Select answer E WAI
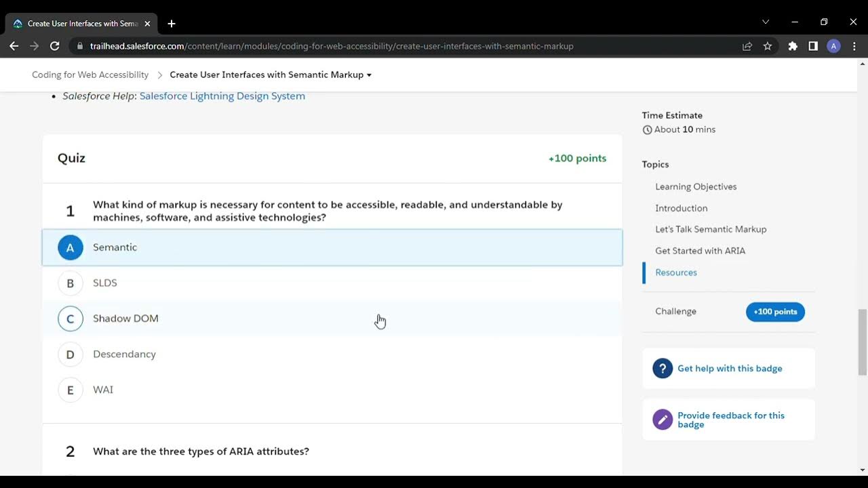Viewport: 868px width, 488px height. 332,390
